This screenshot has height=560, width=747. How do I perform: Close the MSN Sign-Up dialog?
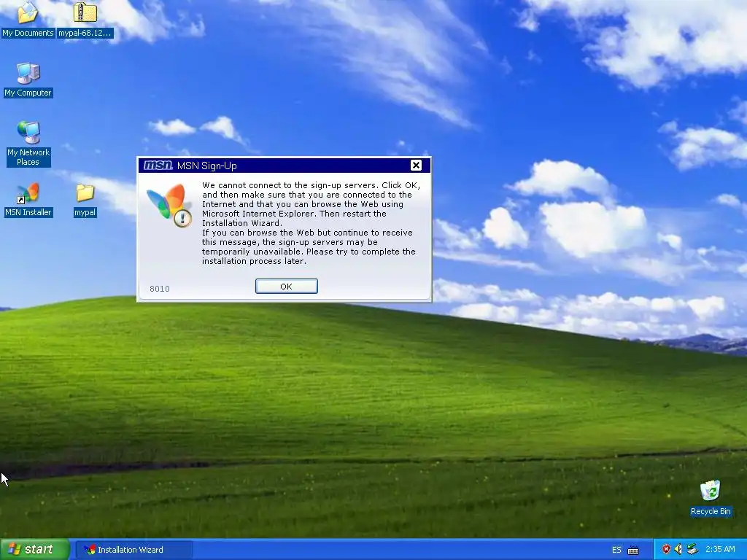point(416,166)
